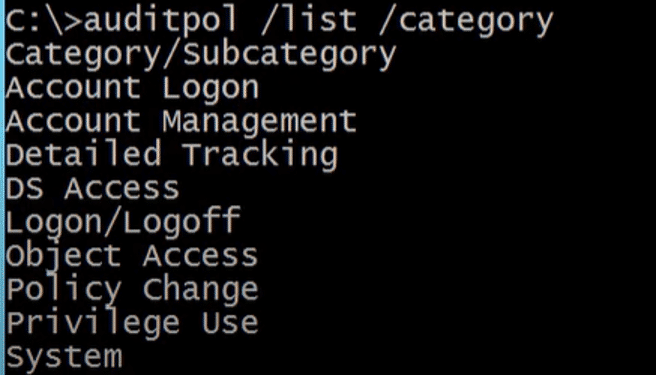Click the auditpol command word

pos(161,21)
